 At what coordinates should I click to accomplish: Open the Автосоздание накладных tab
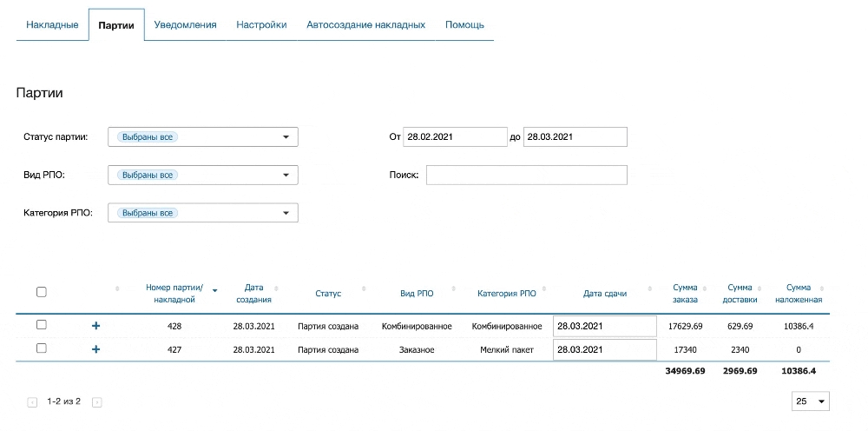pos(365,25)
